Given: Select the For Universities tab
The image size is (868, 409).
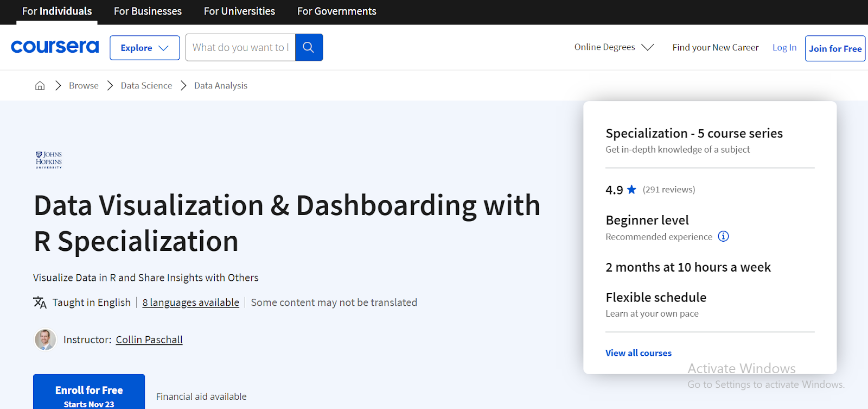Looking at the screenshot, I should click(x=239, y=11).
